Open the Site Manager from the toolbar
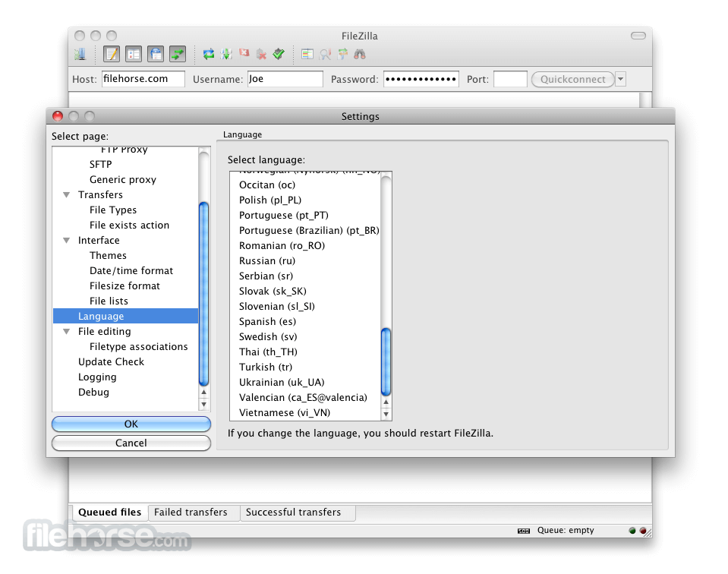Image resolution: width=728 pixels, height=574 pixels. tap(80, 55)
